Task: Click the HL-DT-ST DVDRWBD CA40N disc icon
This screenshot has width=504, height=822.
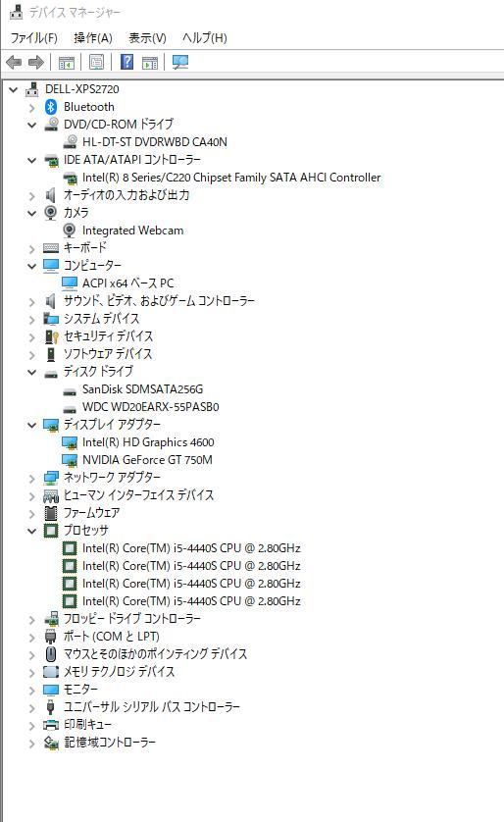Action: point(70,142)
